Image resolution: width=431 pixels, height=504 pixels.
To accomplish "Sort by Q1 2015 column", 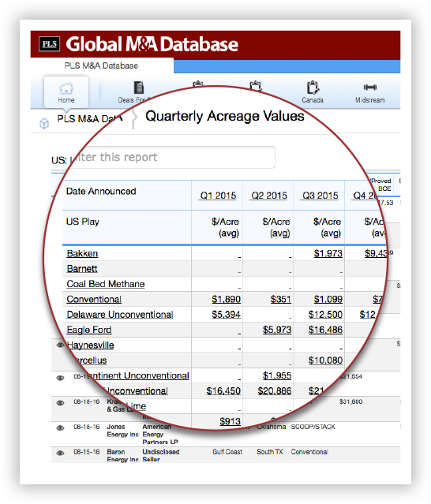I will (218, 196).
